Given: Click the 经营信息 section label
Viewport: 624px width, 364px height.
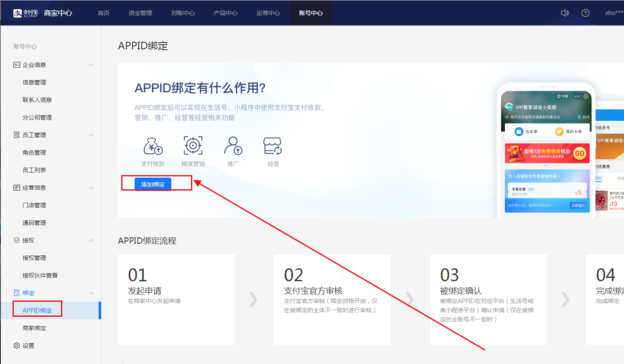Looking at the screenshot, I should (34, 188).
